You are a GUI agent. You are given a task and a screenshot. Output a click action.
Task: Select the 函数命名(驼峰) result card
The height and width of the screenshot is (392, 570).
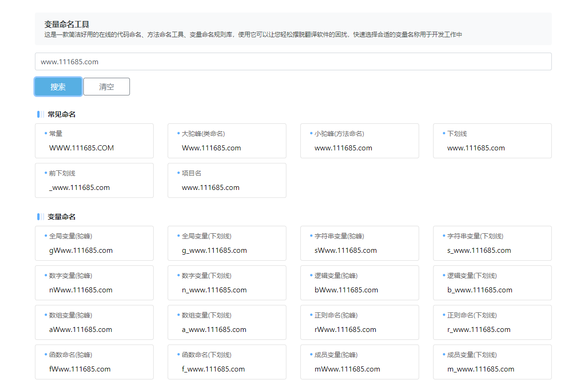coord(94,362)
